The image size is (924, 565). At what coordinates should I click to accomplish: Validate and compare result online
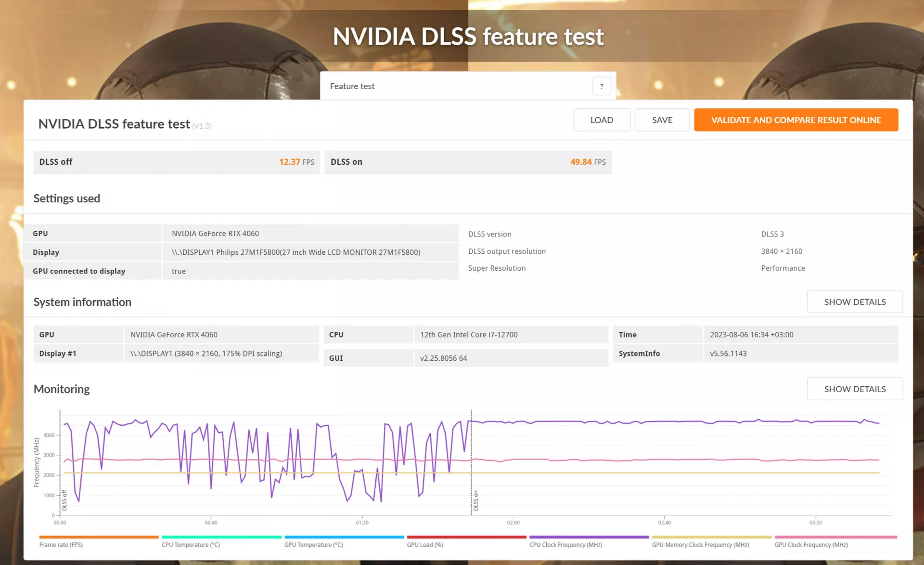tap(796, 120)
